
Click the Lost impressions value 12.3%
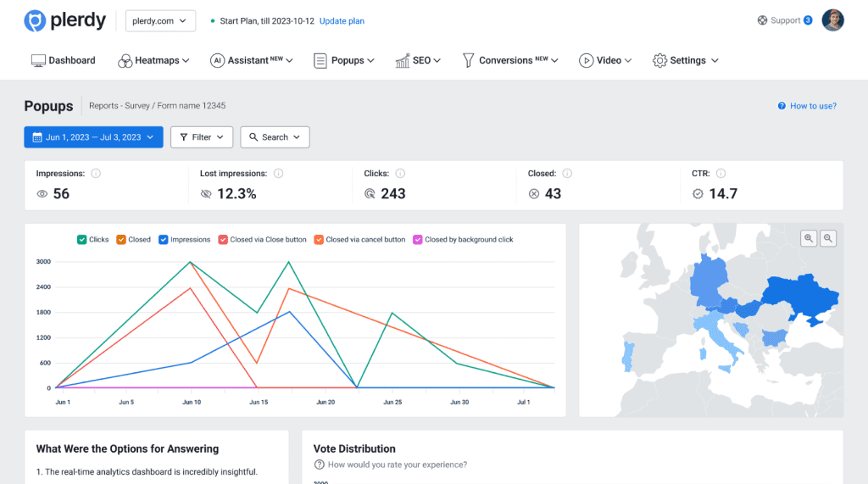coord(236,194)
